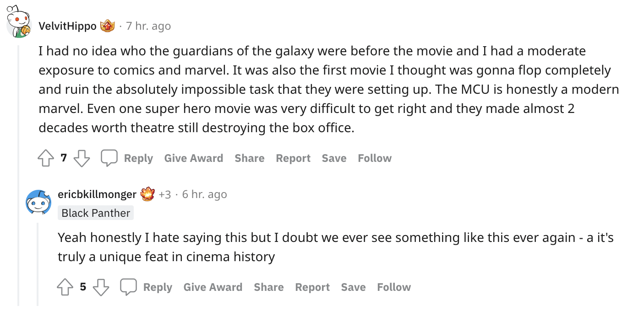This screenshot has height=311, width=644.
Task: Upvote VelvitHippo's comment
Action: click(x=45, y=159)
